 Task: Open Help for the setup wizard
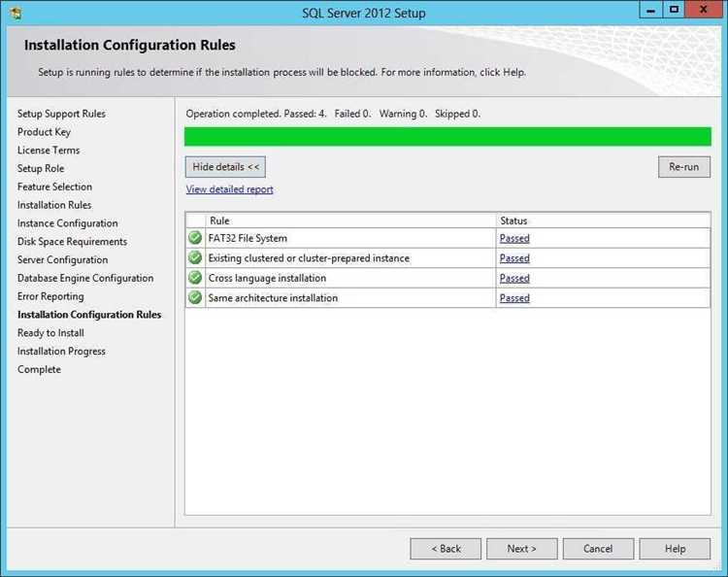tap(675, 549)
